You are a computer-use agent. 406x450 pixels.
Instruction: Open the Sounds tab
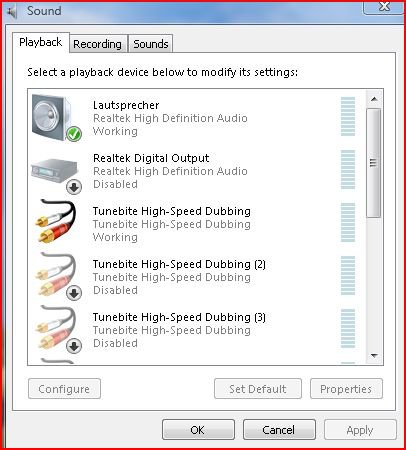pos(151,44)
